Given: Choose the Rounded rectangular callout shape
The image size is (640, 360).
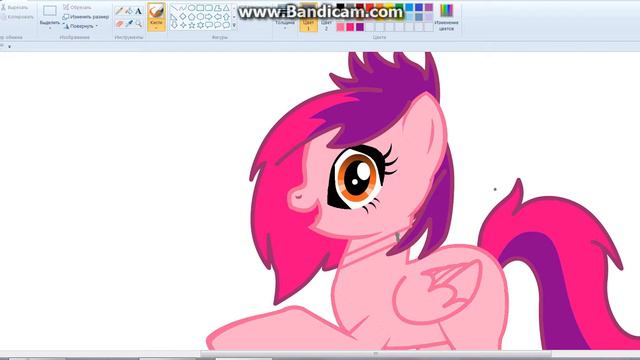Looking at the screenshot, I should [x=209, y=25].
